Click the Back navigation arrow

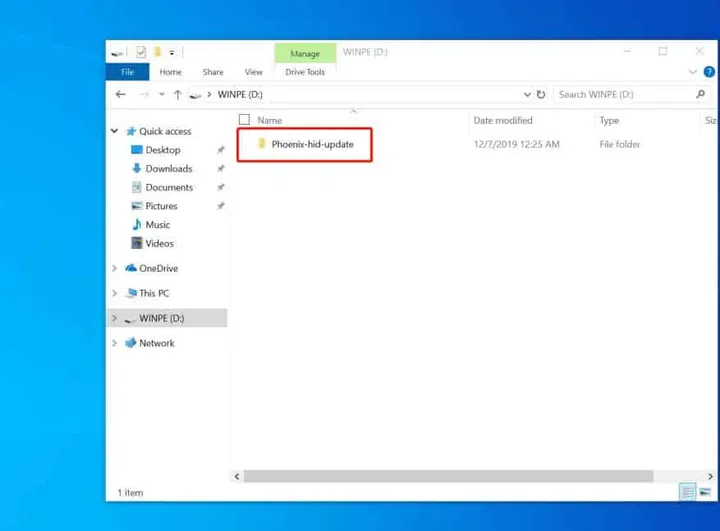[121, 95]
